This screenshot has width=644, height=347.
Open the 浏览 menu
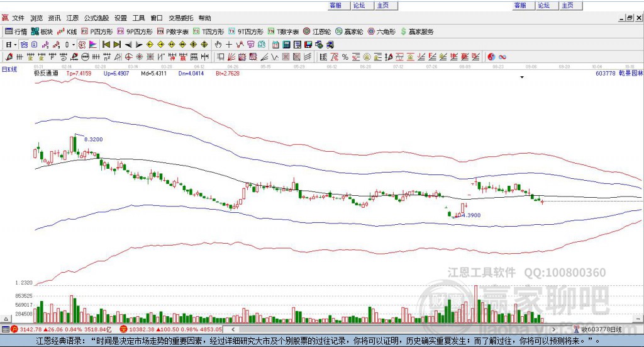click(x=36, y=18)
